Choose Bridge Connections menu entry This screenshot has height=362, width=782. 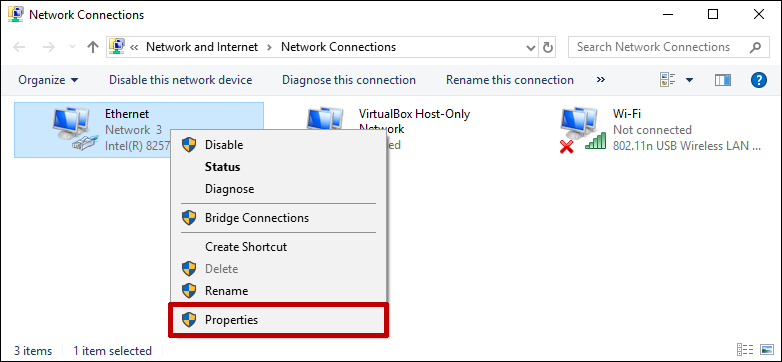pos(278,218)
